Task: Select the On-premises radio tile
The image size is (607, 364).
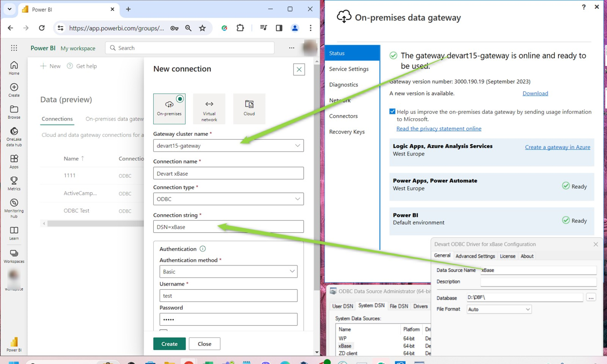Action: [169, 109]
